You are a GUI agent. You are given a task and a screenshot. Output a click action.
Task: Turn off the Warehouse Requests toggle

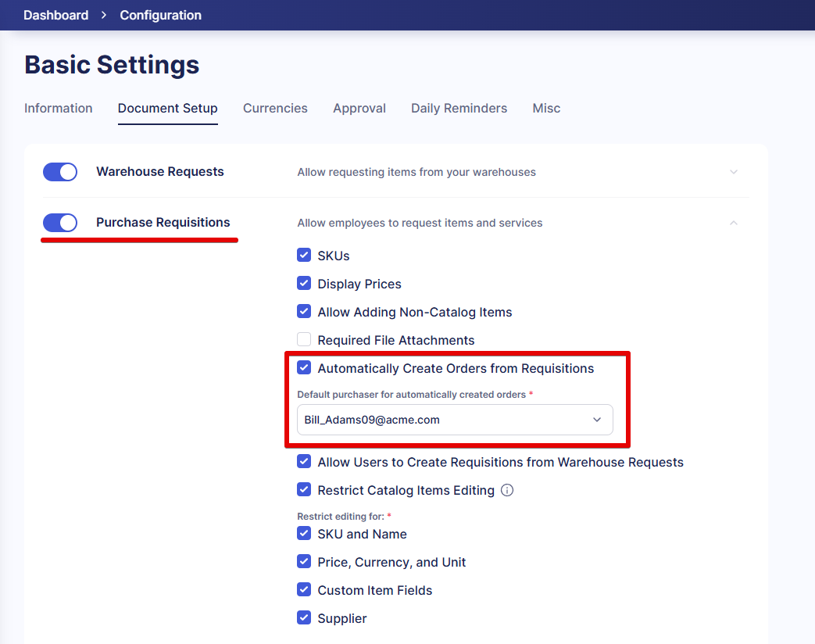(60, 172)
